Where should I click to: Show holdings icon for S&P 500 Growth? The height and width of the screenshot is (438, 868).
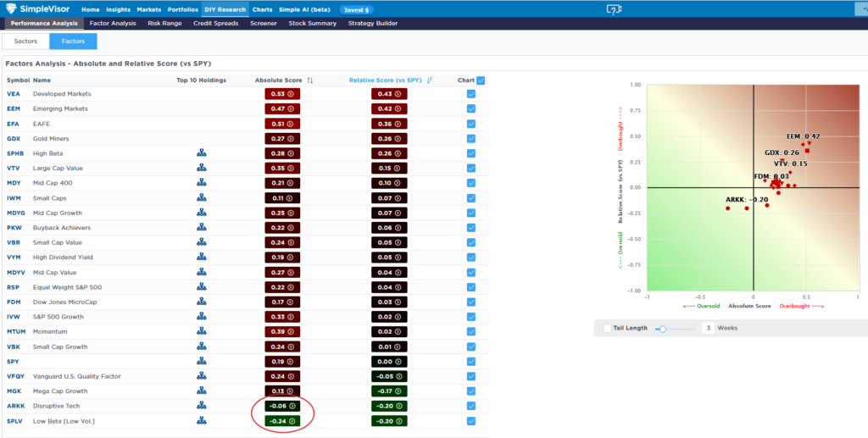click(x=202, y=317)
